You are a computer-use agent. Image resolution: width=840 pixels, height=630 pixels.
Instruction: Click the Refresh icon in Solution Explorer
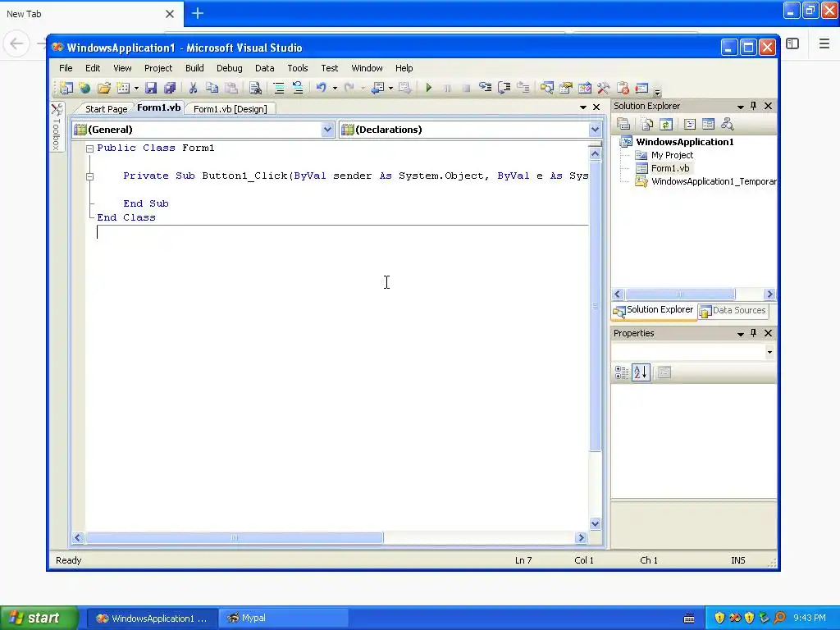click(x=666, y=125)
